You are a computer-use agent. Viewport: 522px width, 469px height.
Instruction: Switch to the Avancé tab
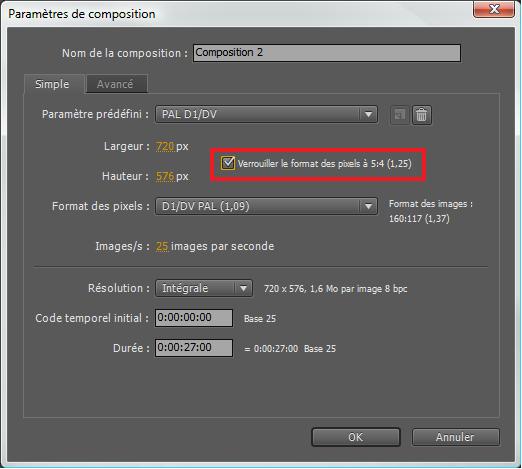[x=116, y=84]
